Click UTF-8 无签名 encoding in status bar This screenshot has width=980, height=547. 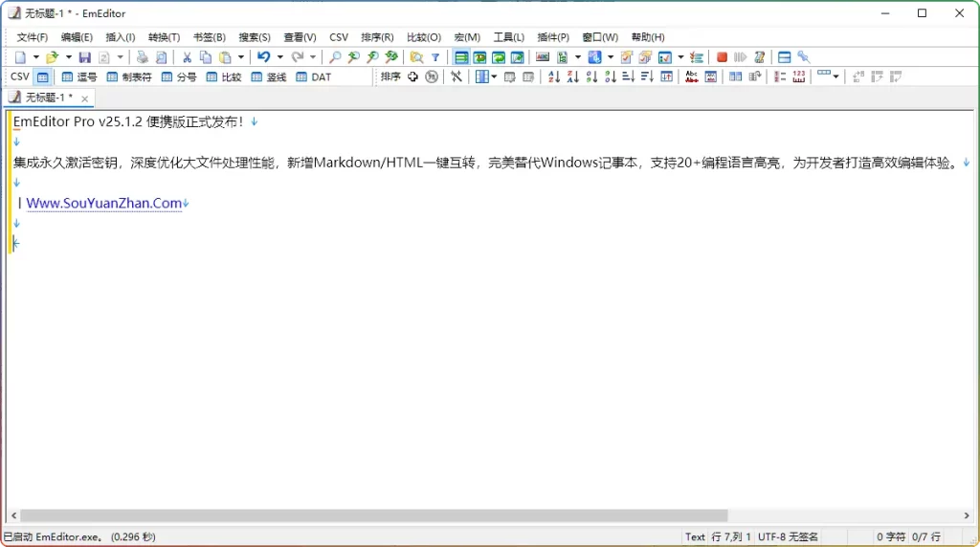789,537
